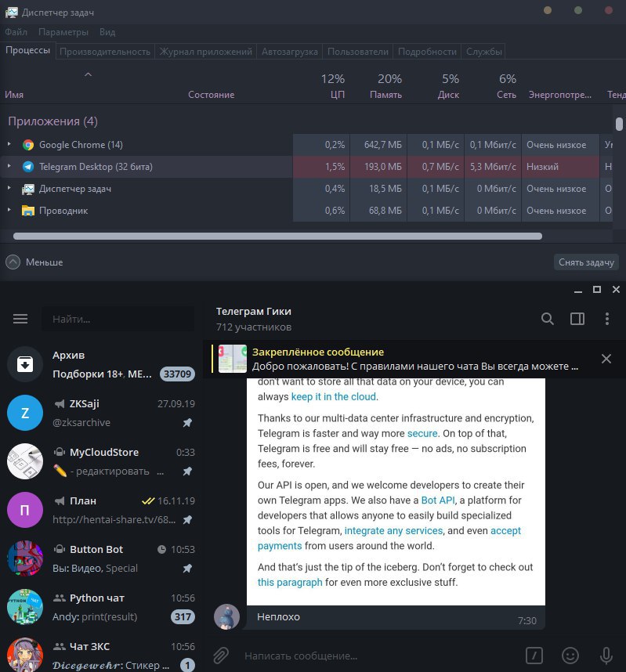Image resolution: width=626 pixels, height=672 pixels.
Task: Click Telegram network value 5,3 Мбит/с
Action: (x=493, y=167)
